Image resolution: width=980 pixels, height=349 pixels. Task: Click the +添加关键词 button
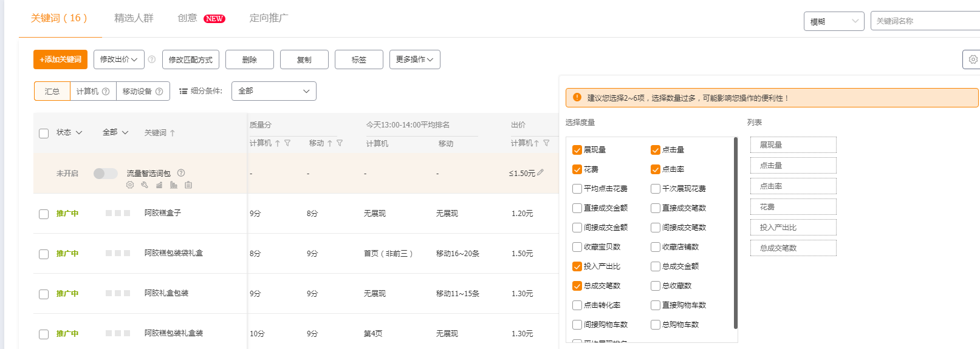pos(60,59)
